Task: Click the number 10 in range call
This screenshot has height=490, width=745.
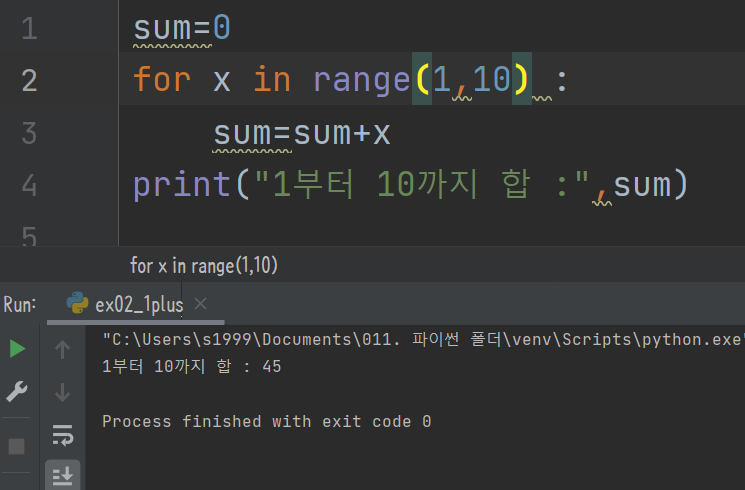Action: 491,79
